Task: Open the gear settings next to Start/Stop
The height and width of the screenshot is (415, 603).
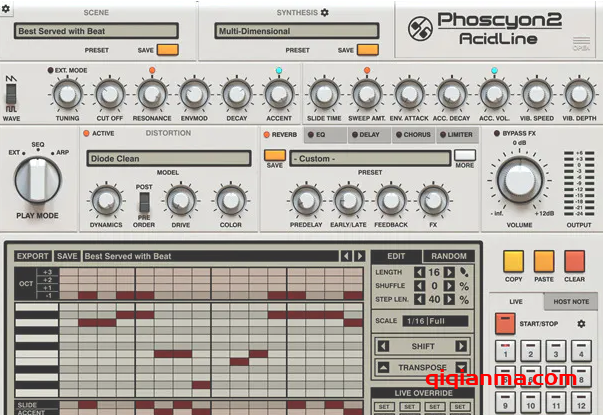Action: [x=581, y=324]
